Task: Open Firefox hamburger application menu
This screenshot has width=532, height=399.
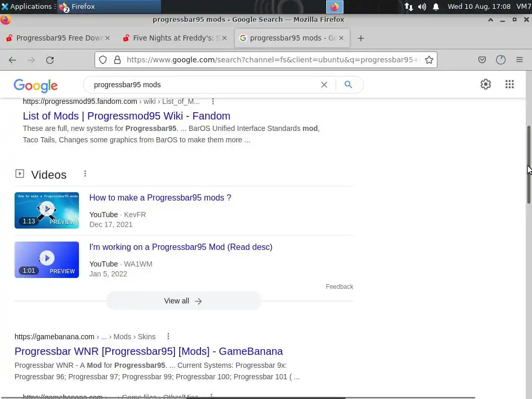Action: pyautogui.click(x=520, y=60)
